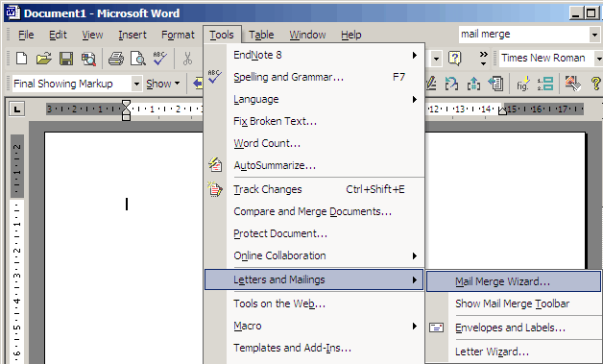Click the tab alignment selector on ruler
Viewport: 603px width, 364px height.
[17, 109]
